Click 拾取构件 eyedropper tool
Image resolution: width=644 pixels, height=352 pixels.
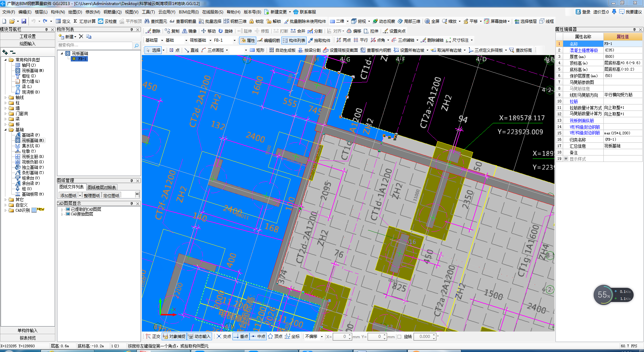pos(319,40)
